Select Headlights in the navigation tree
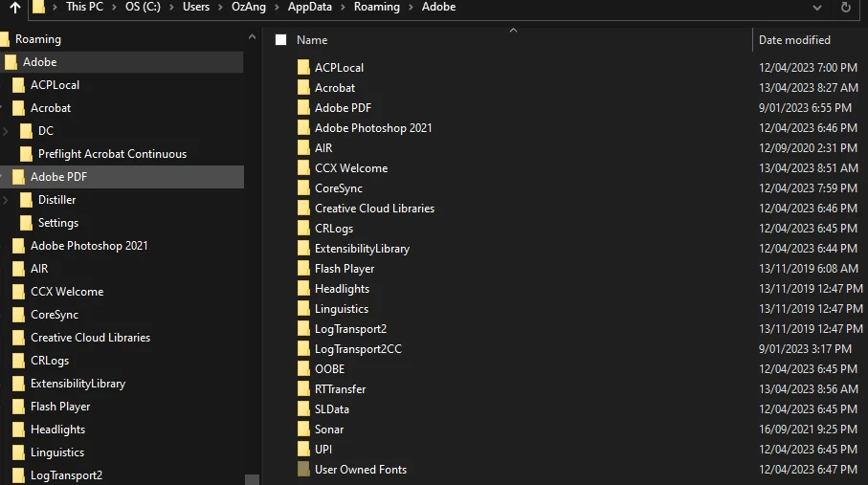868x485 pixels. (x=57, y=430)
